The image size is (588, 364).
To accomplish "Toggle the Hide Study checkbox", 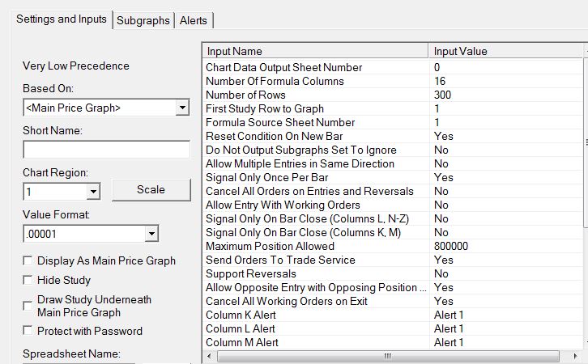I will (x=28, y=281).
